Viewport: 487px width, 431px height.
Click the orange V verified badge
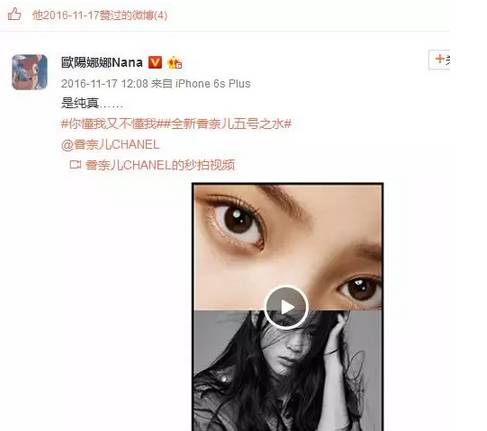pos(155,62)
